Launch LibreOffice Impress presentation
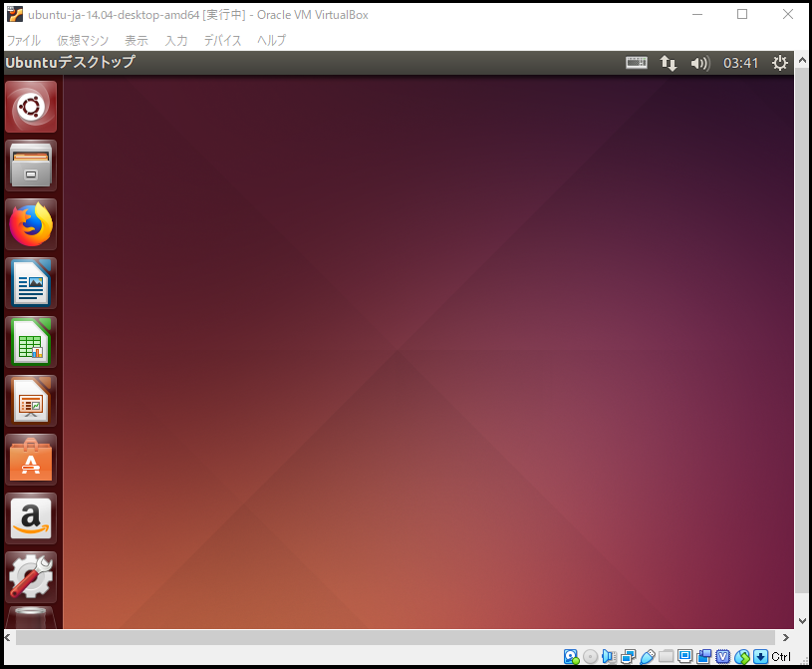The image size is (812, 669). pyautogui.click(x=31, y=401)
